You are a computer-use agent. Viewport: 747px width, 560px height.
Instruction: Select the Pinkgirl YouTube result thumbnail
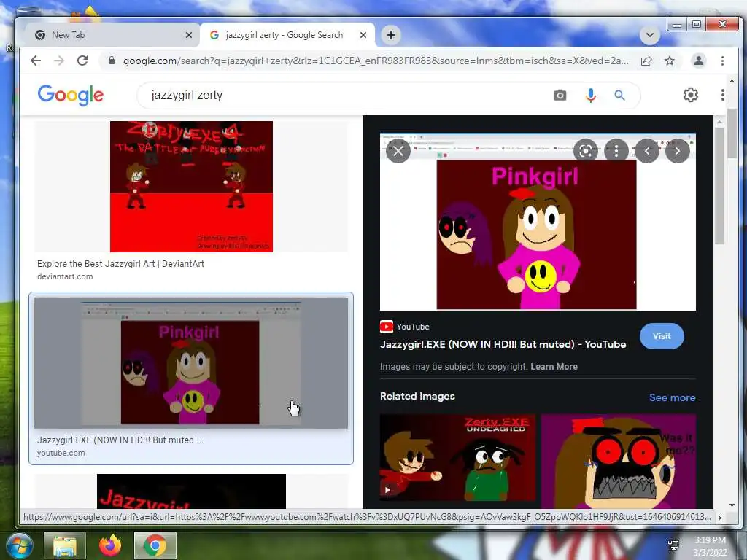click(191, 363)
